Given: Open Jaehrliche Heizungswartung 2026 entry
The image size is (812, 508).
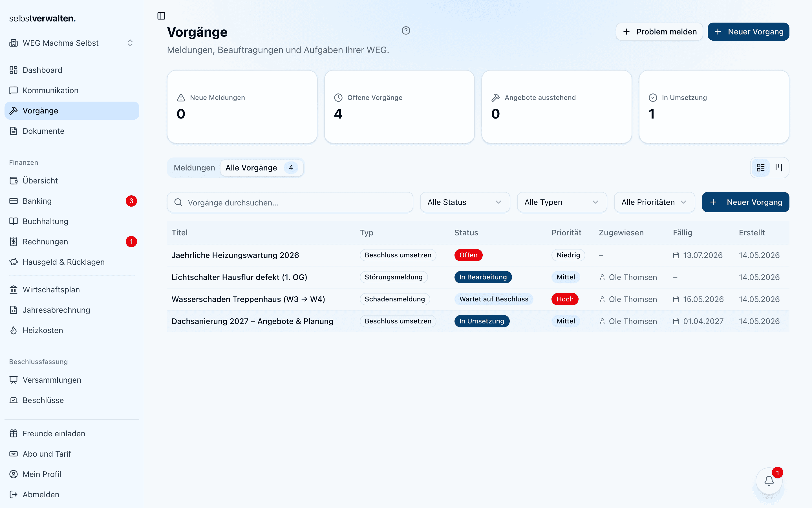Looking at the screenshot, I should point(235,255).
